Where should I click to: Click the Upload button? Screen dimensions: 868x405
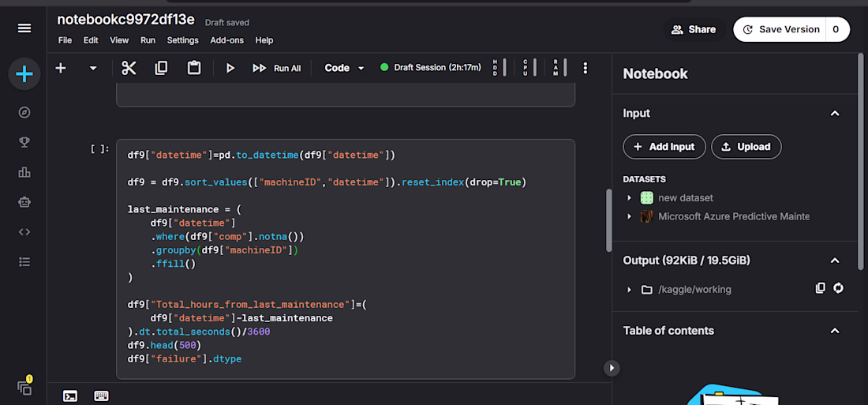click(746, 147)
